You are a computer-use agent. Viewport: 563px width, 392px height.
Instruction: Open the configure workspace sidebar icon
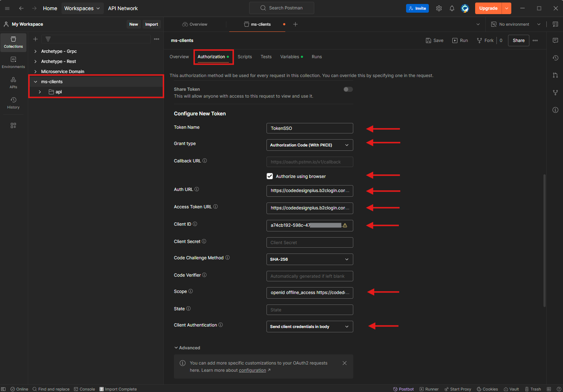coord(13,125)
